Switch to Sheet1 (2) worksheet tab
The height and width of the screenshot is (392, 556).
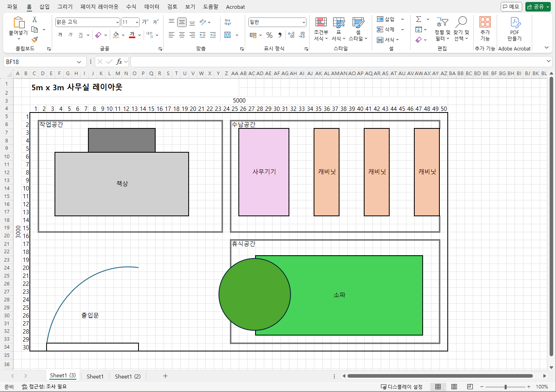click(x=128, y=376)
